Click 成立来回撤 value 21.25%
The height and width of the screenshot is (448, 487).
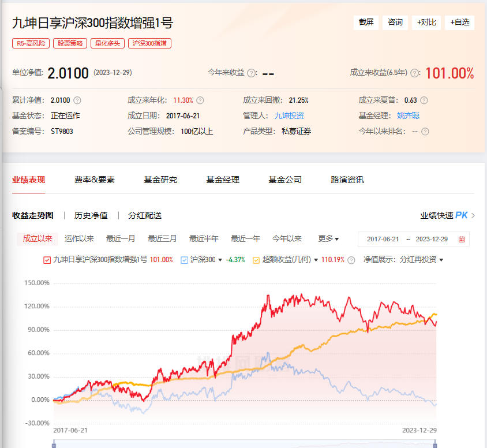[x=299, y=100]
